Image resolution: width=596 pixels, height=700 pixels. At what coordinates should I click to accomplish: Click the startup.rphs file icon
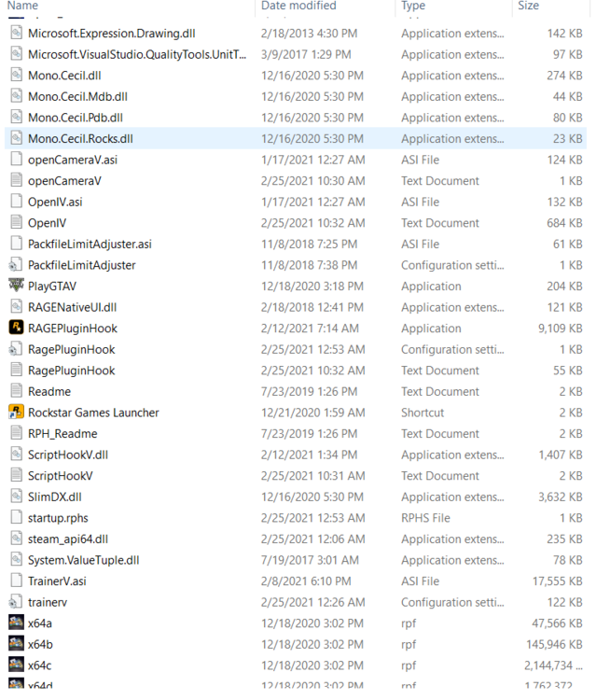(x=17, y=517)
